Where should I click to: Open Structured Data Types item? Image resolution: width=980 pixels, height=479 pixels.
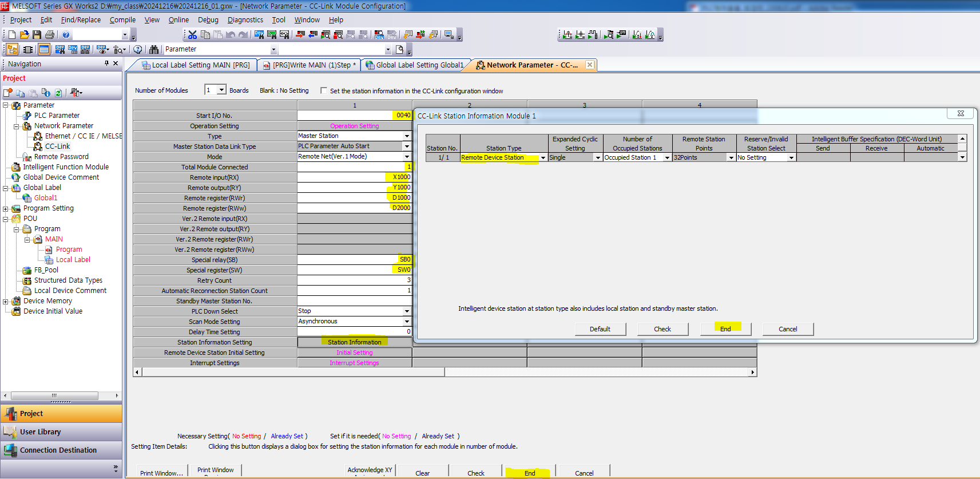click(68, 280)
